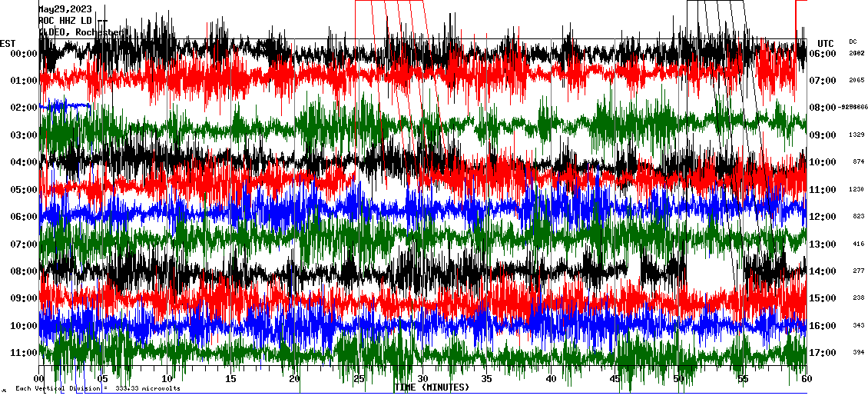Image resolution: width=868 pixels, height=399 pixels.
Task: Click the 45 minute tick on bottom axis
Action: pos(615,379)
